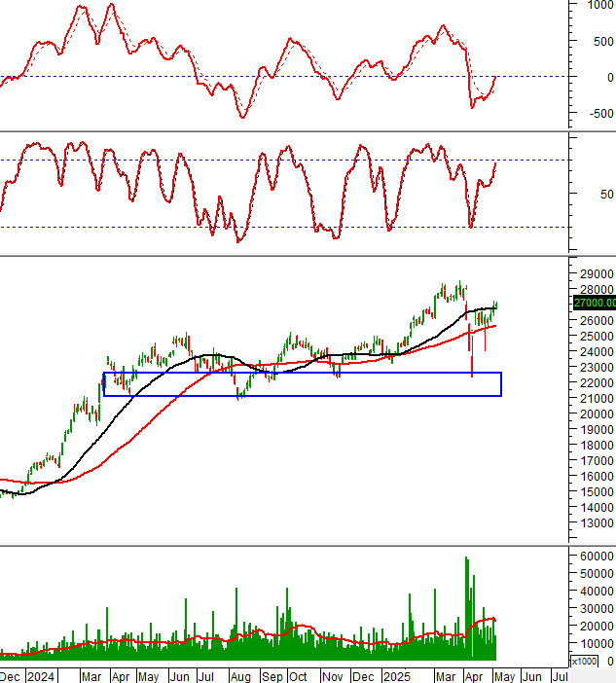Select the 28000 price axis label

[x=597, y=289]
